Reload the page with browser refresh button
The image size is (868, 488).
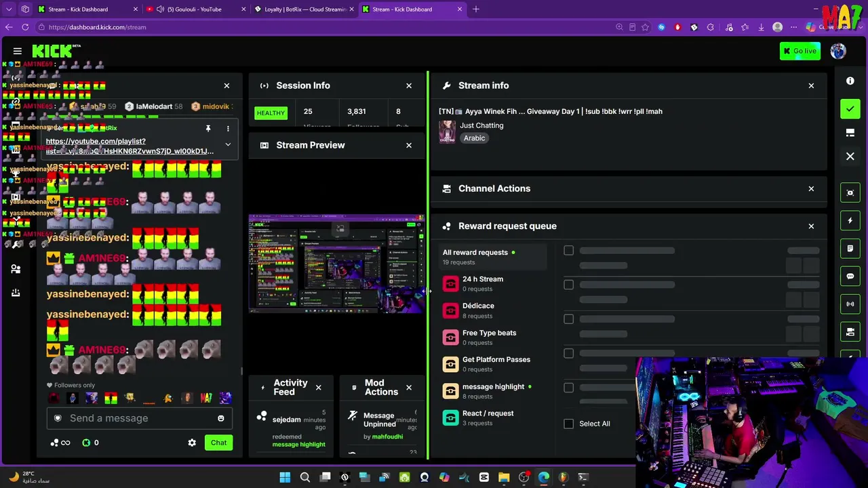coord(25,27)
